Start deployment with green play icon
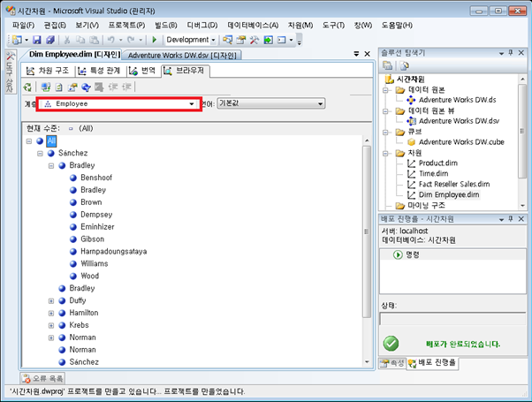Screen dimensions: 532x402 (155, 40)
